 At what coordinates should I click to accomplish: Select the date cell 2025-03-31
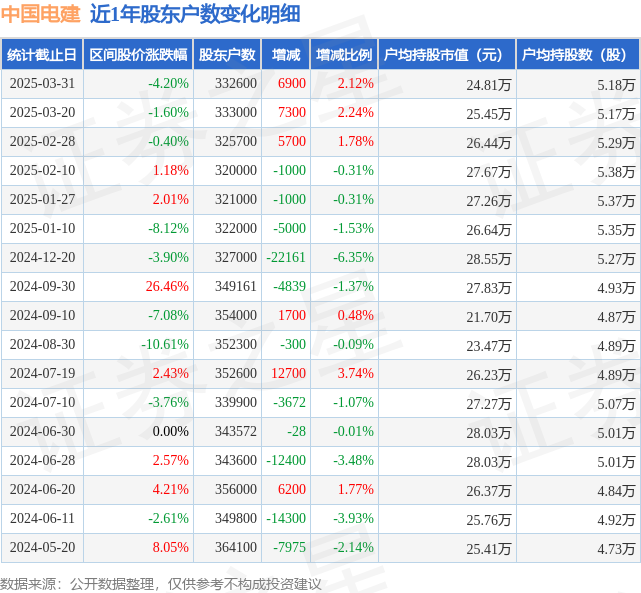click(x=43, y=83)
